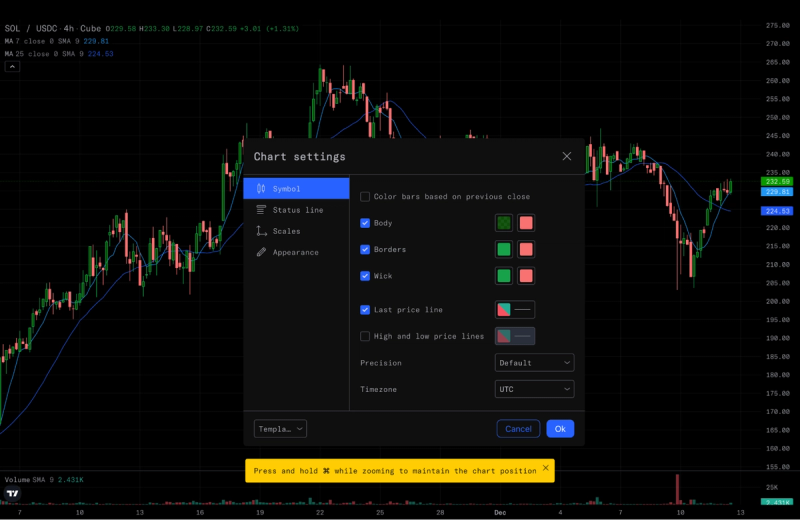Pick the green Body up color swatch
The image size is (800, 520).
pyautogui.click(x=504, y=223)
